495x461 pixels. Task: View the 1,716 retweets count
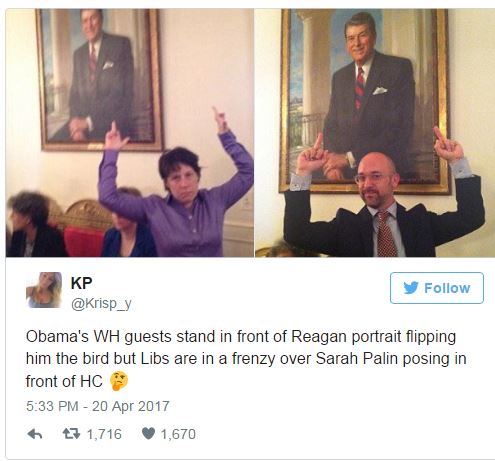pyautogui.click(x=104, y=434)
